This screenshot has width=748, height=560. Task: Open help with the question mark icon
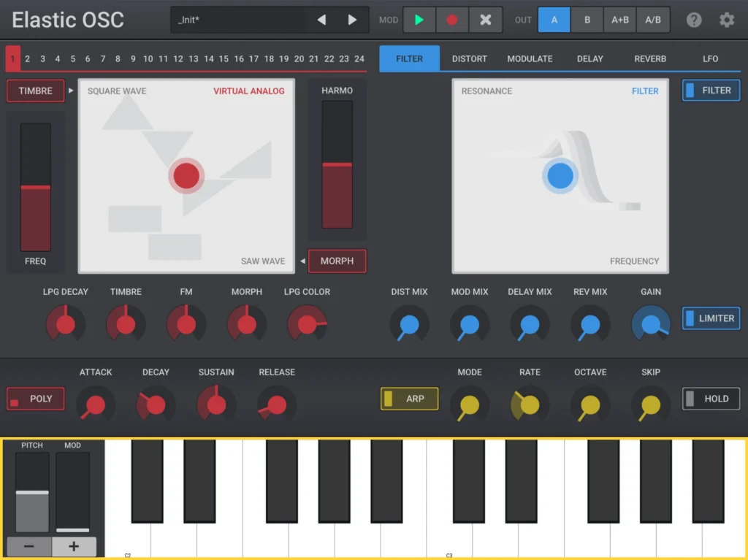pyautogui.click(x=694, y=20)
